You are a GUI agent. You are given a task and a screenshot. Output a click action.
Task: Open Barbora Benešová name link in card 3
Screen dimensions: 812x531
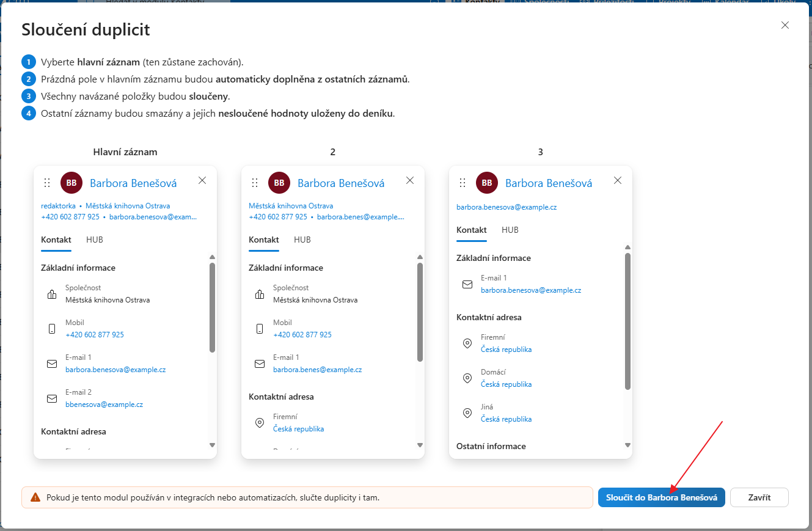click(x=549, y=183)
